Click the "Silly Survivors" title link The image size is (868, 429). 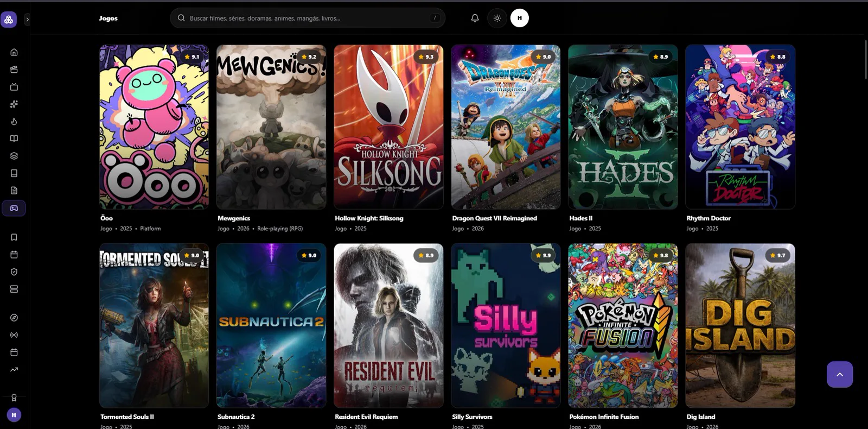(472, 417)
